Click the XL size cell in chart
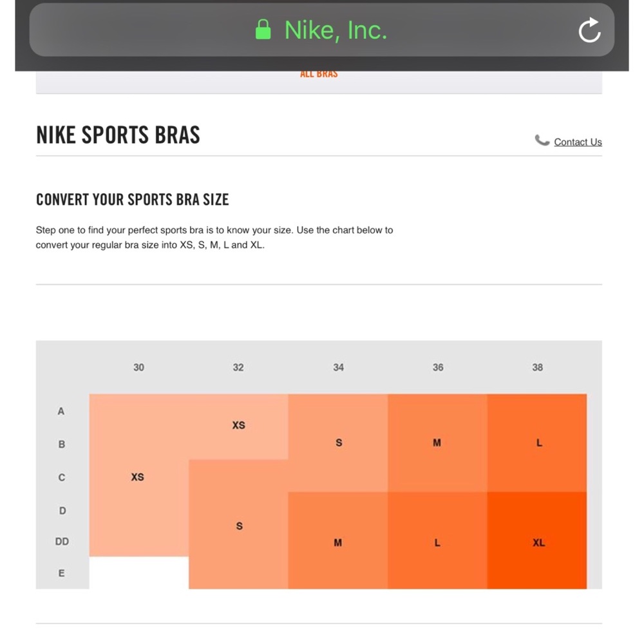This screenshot has width=644, height=644. (538, 542)
